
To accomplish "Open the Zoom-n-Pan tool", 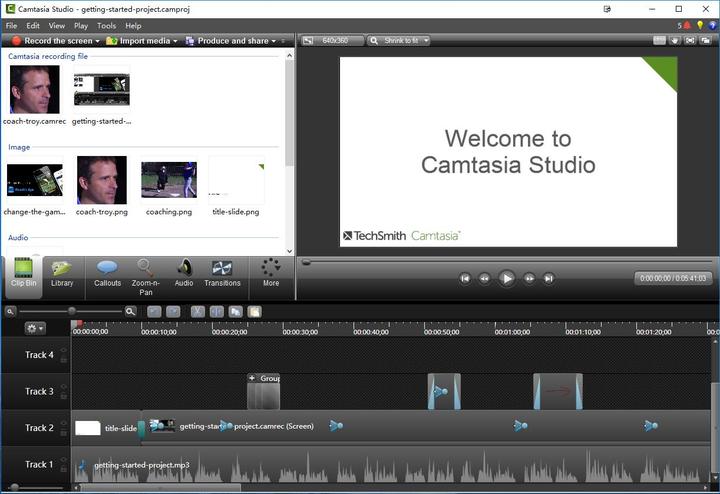I will point(146,277).
